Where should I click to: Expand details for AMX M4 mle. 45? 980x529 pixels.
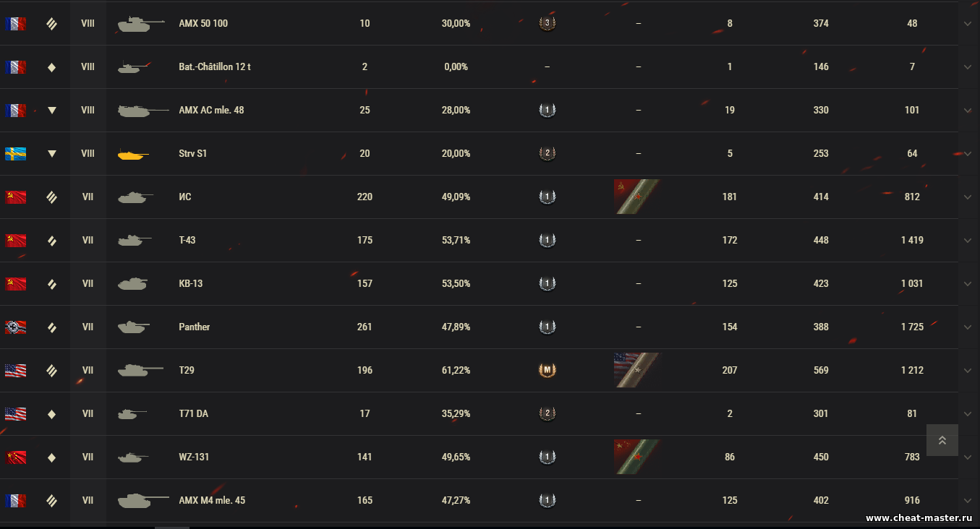coord(968,501)
